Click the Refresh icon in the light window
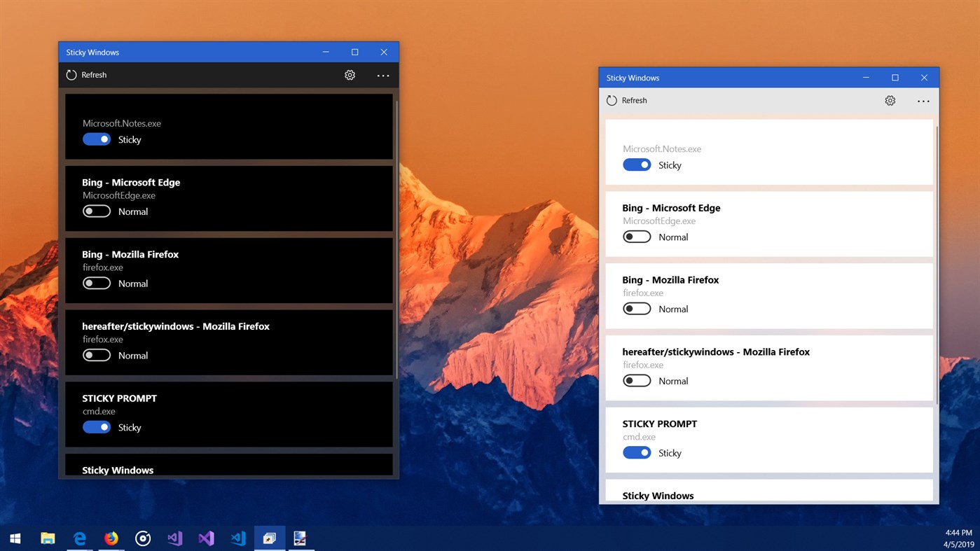 tap(610, 100)
